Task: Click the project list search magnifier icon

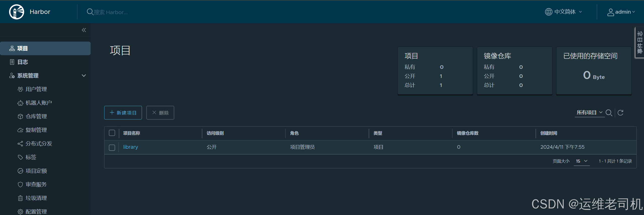Action: [609, 113]
